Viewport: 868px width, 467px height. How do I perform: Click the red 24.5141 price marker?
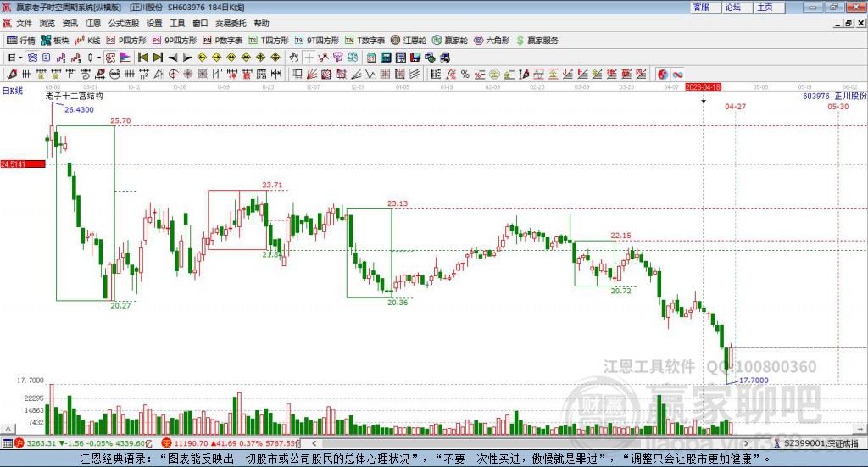point(23,164)
